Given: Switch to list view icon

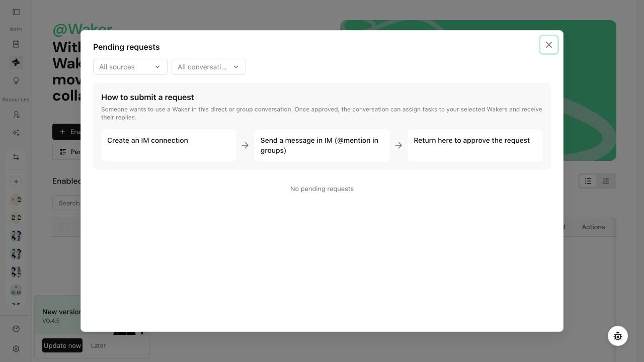Looking at the screenshot, I should tap(588, 181).
